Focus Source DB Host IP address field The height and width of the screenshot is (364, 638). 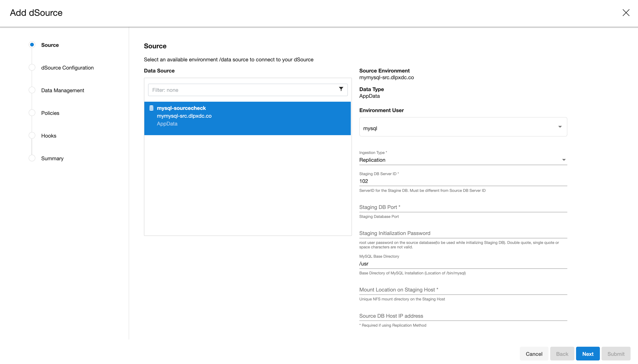coord(463,316)
